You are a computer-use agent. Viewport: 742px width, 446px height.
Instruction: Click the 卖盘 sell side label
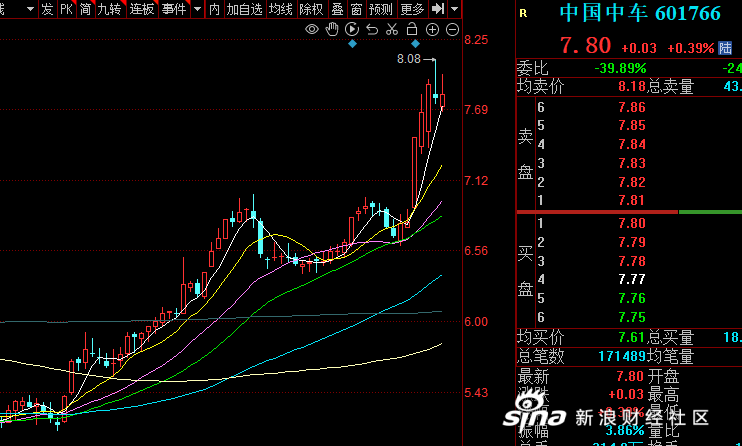click(x=525, y=154)
